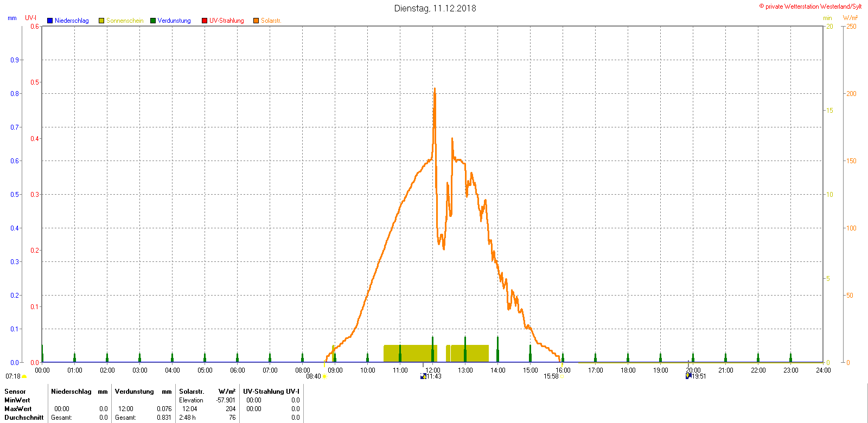Select the Verdunstung label in the legend
868x423 pixels.
(x=174, y=21)
